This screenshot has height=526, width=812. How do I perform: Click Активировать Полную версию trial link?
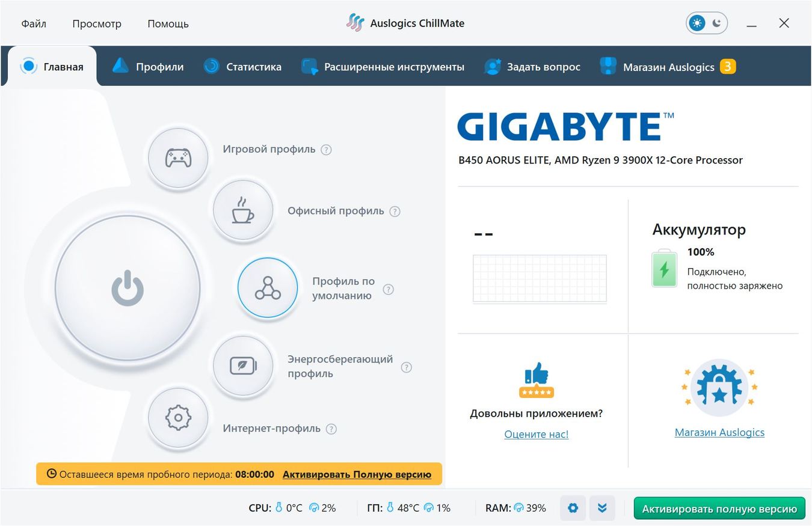[357, 474]
